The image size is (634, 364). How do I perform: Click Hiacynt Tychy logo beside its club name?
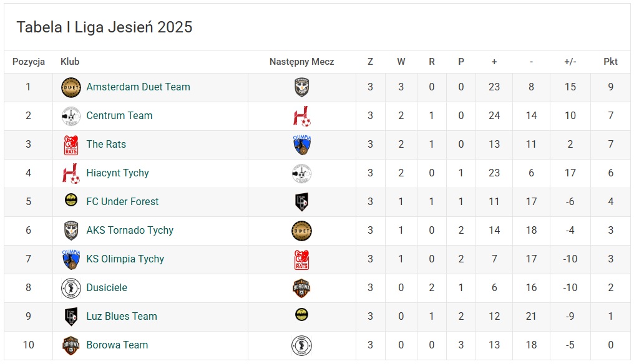tap(71, 173)
